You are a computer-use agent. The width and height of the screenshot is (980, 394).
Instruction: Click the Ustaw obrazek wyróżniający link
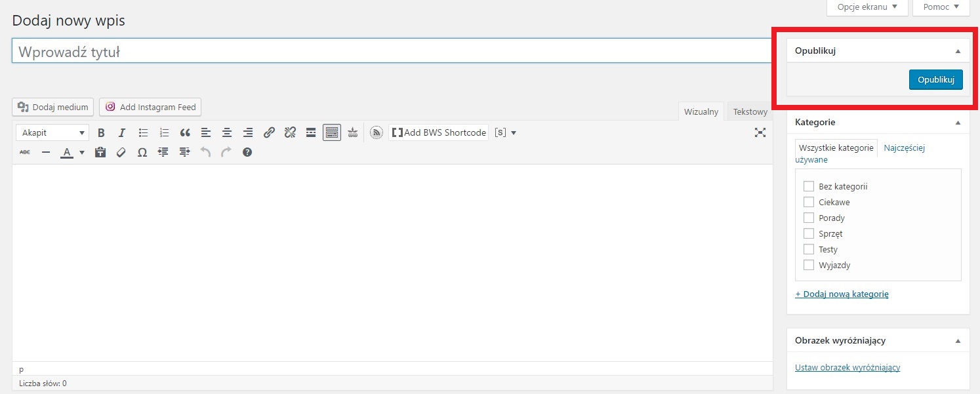(x=847, y=367)
